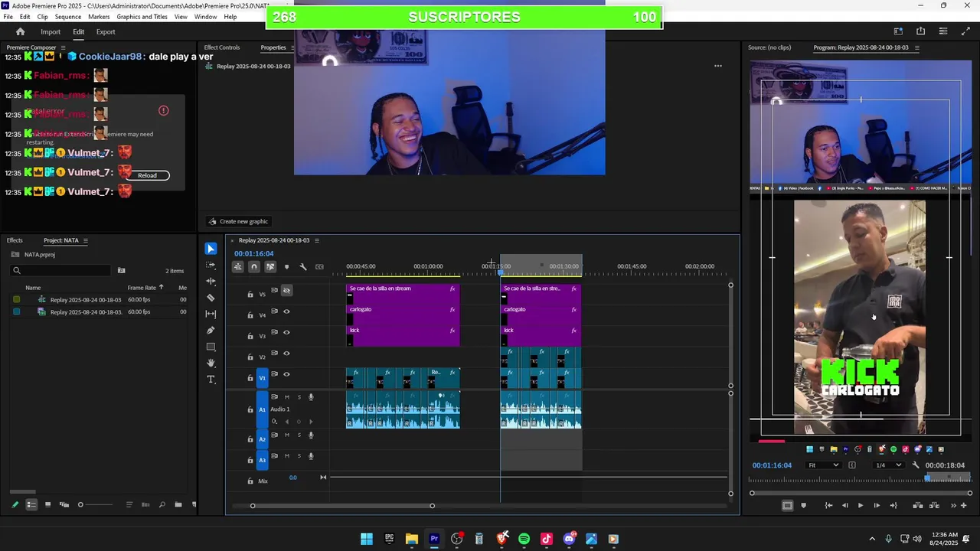Click Go to In point in Program monitor
Screen dimensions: 980x551
pyautogui.click(x=828, y=505)
